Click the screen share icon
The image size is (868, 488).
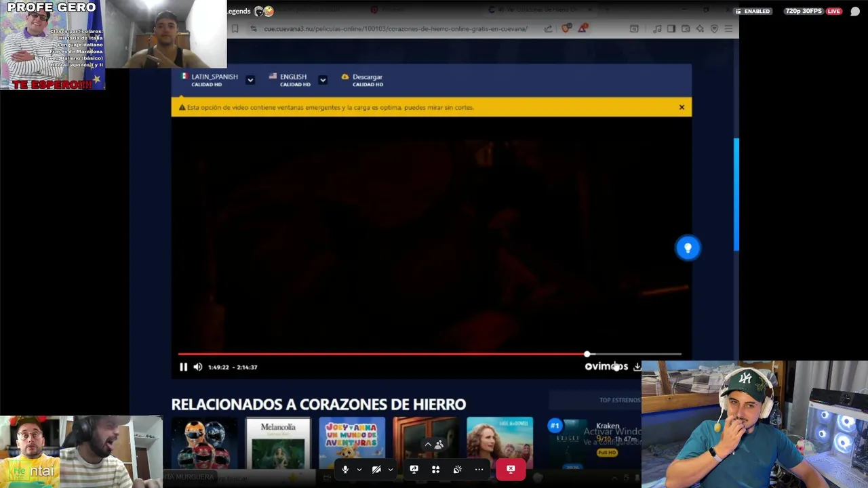click(x=414, y=469)
